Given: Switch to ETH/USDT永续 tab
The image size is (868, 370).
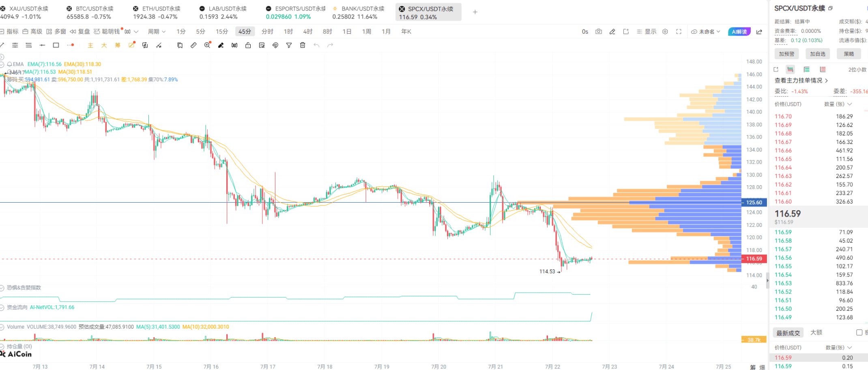Looking at the screenshot, I should click(156, 13).
